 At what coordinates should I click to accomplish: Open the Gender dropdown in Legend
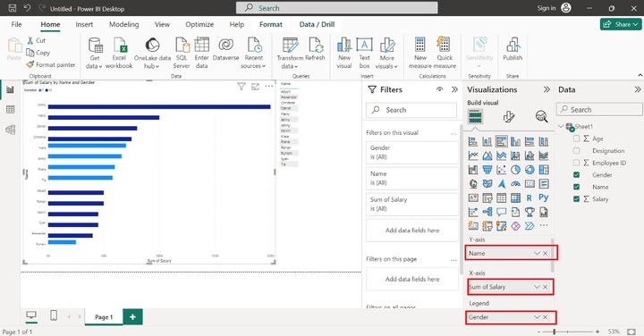(537, 317)
